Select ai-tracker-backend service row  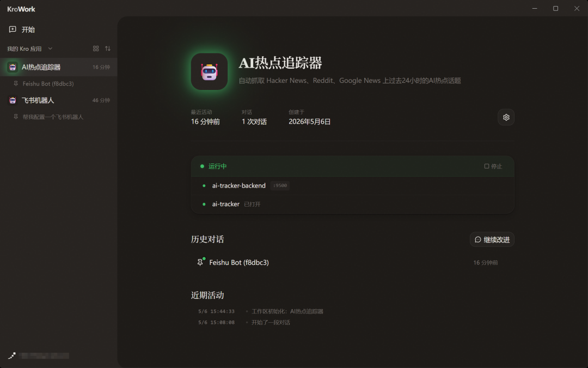pos(352,185)
